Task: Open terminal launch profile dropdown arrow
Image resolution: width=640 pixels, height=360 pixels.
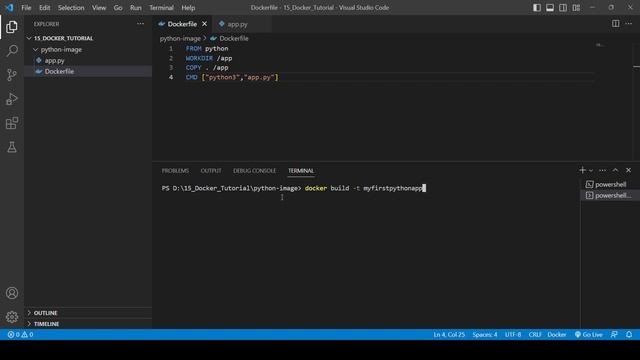Action: 591,171
